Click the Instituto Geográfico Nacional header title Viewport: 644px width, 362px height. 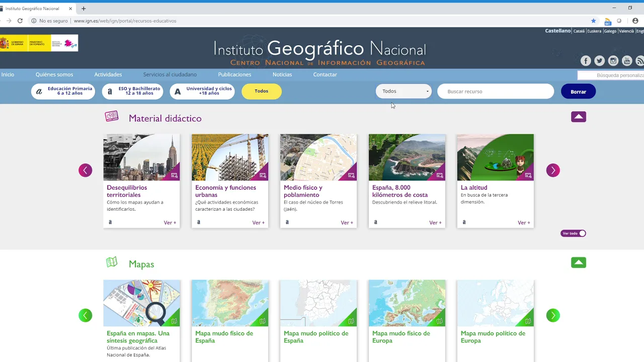point(320,49)
